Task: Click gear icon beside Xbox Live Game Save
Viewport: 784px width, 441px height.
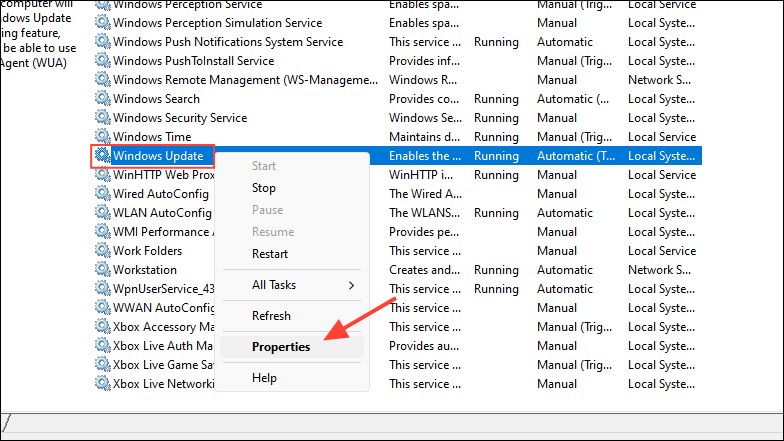Action: pyautogui.click(x=102, y=364)
